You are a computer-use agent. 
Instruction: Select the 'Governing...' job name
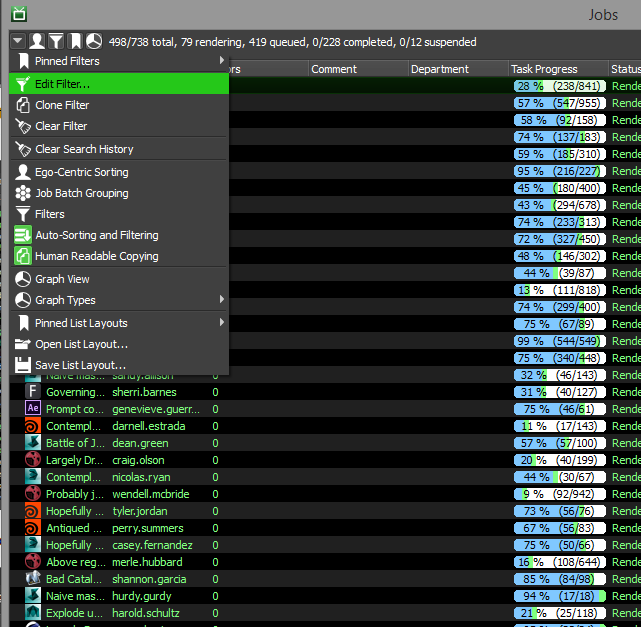click(76, 392)
